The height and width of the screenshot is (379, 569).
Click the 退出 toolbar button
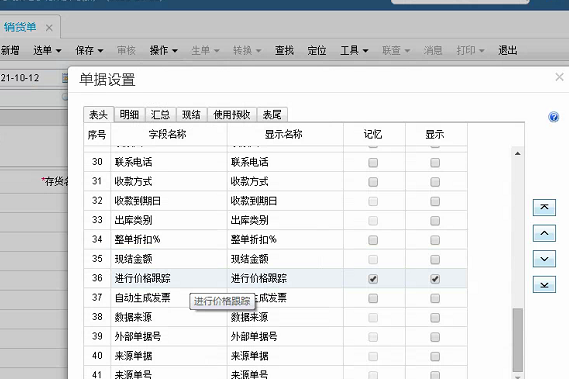[508, 50]
